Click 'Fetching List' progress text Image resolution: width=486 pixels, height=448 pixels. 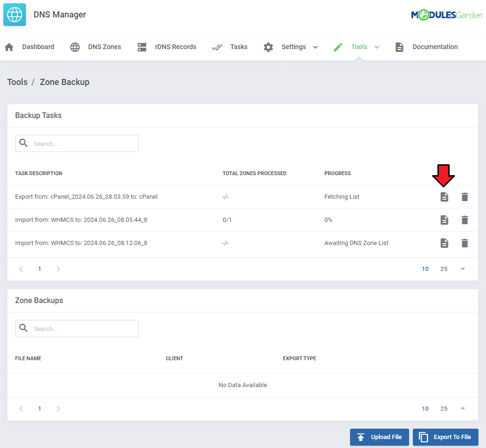point(342,197)
